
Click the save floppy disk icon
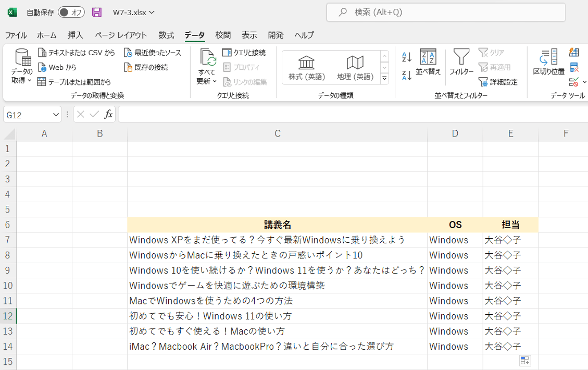pyautogui.click(x=97, y=12)
